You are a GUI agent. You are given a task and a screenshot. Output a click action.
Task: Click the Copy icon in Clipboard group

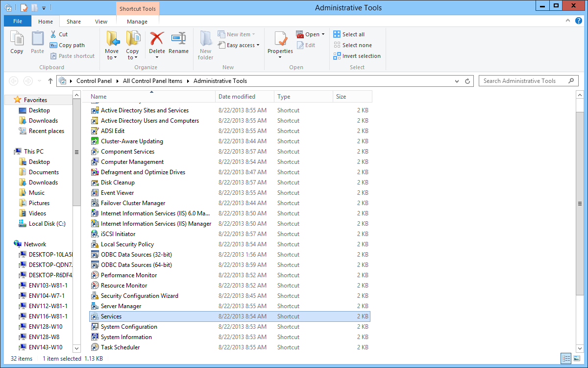(17, 38)
